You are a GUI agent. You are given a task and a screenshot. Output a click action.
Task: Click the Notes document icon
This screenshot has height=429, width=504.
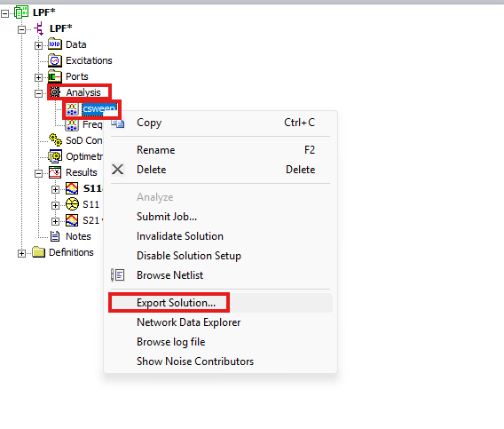[55, 236]
